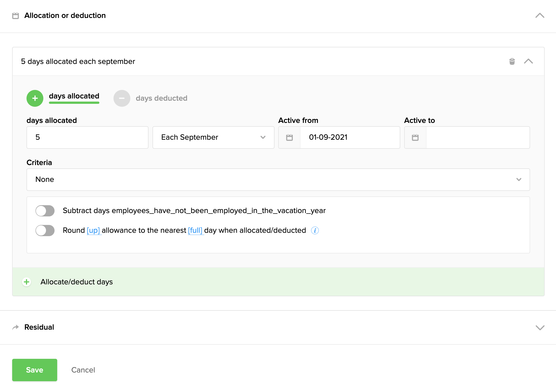Click the green Save button
Screen dimensions: 556x392
tap(35, 370)
